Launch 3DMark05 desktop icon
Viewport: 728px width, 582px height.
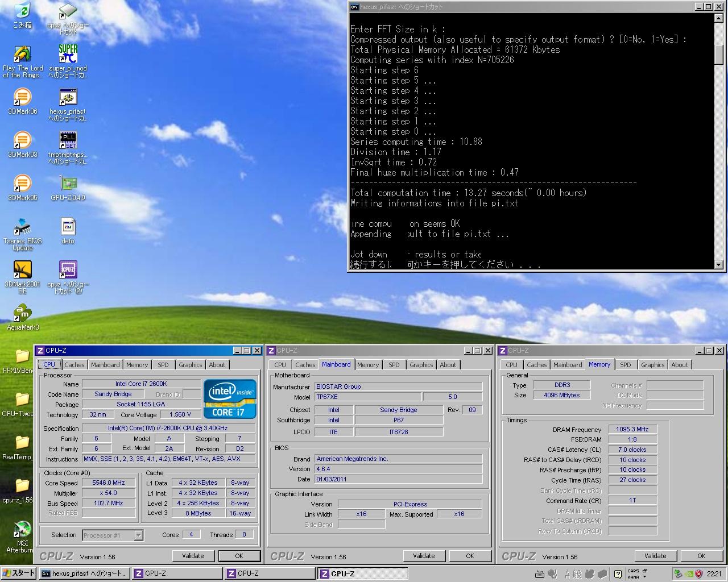tap(22, 188)
